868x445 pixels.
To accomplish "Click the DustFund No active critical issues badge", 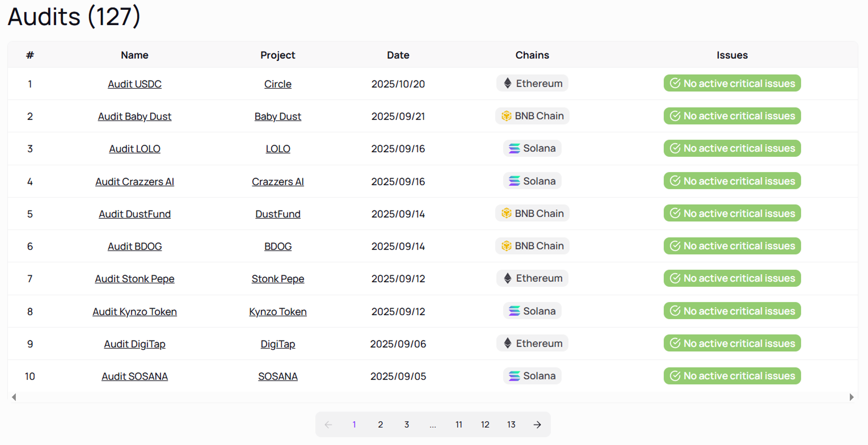I will click(732, 213).
